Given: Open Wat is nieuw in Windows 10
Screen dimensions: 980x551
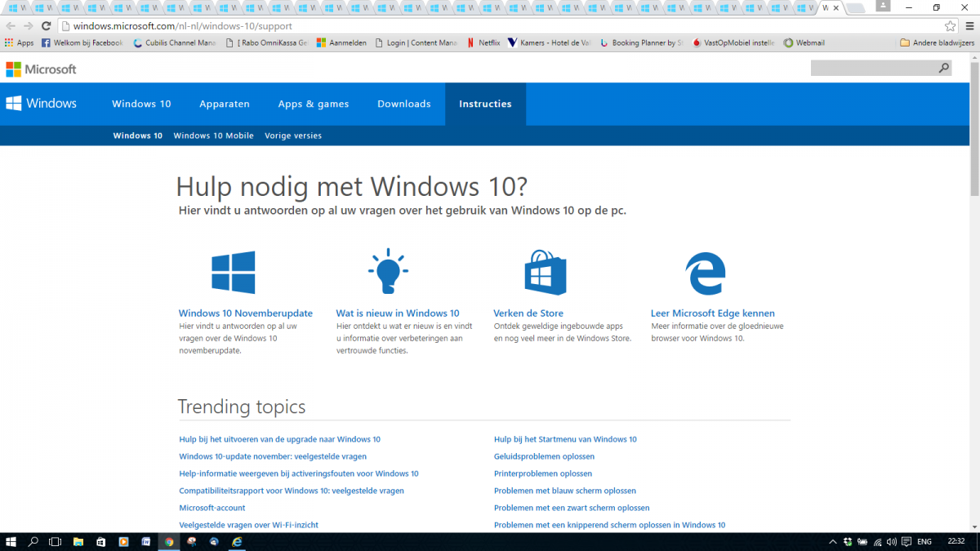Looking at the screenshot, I should click(398, 313).
